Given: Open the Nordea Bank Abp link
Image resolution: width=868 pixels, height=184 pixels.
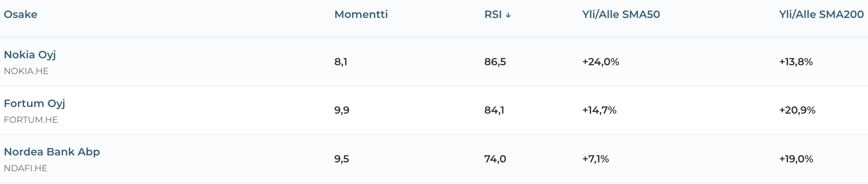Looking at the screenshot, I should [52, 152].
